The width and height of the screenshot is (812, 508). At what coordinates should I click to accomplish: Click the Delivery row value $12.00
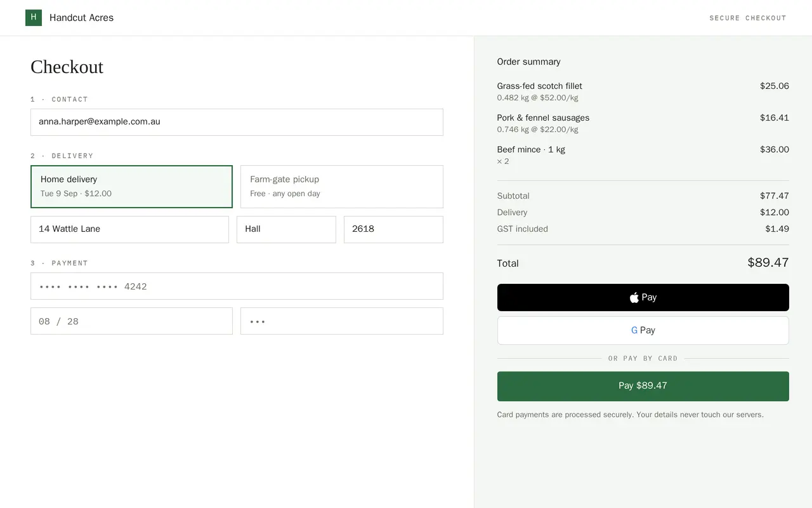click(x=775, y=212)
